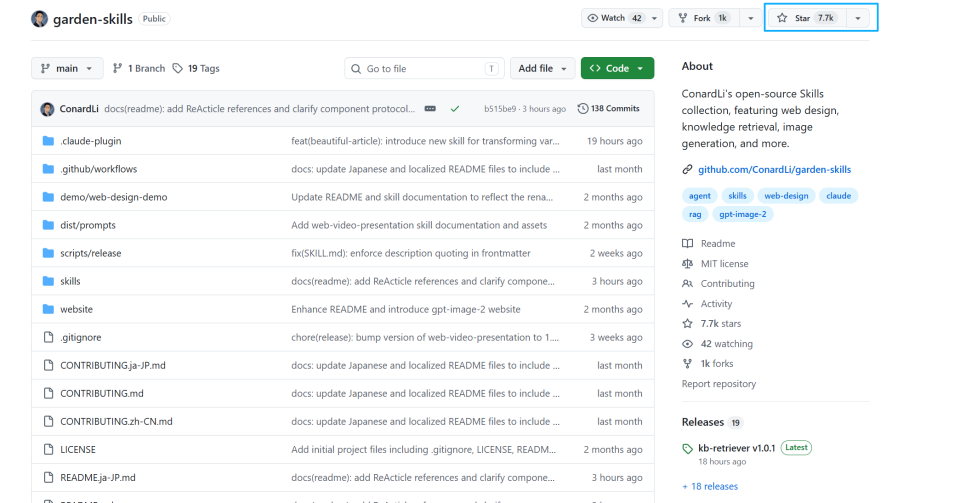Screen dimensions: 960x503
Task: Open the main branch selector
Action: 67,69
